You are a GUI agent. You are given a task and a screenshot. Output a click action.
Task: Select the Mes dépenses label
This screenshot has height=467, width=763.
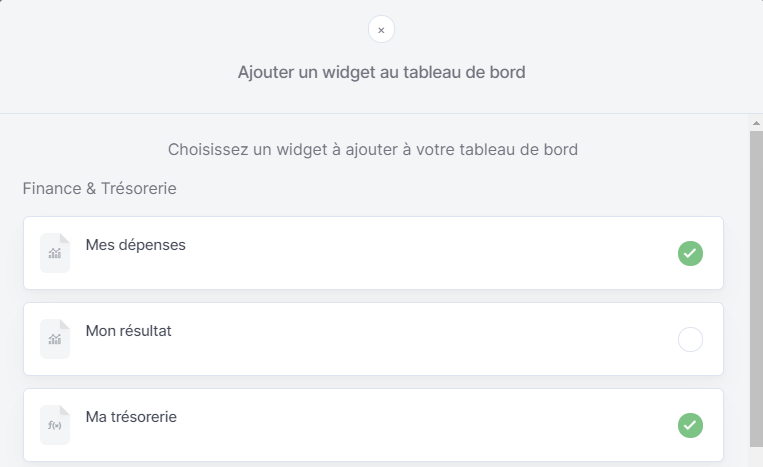[136, 245]
